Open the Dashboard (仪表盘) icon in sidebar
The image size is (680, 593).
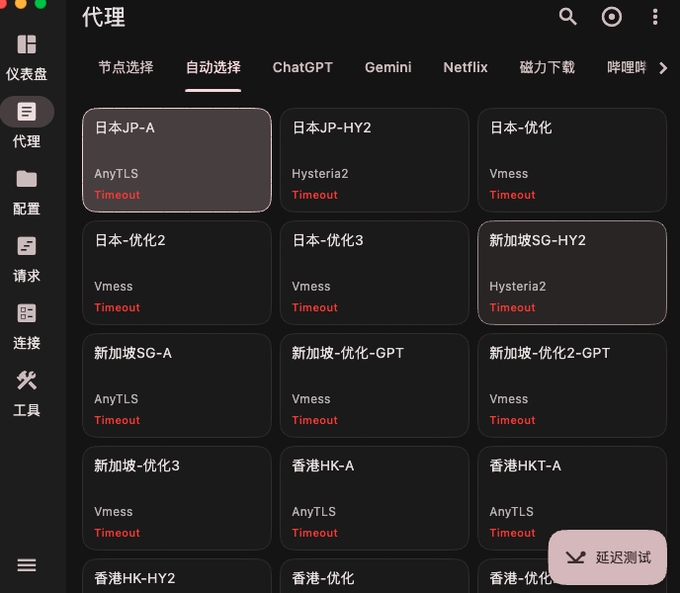26,44
